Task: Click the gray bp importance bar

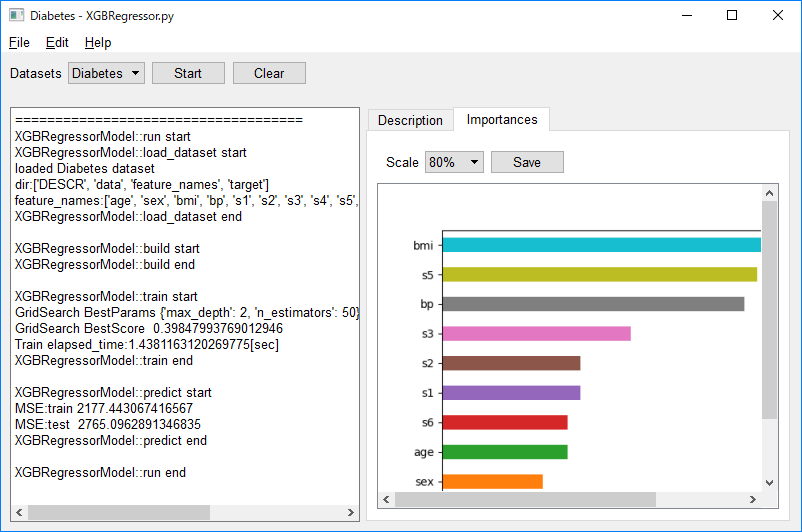Action: pyautogui.click(x=593, y=304)
